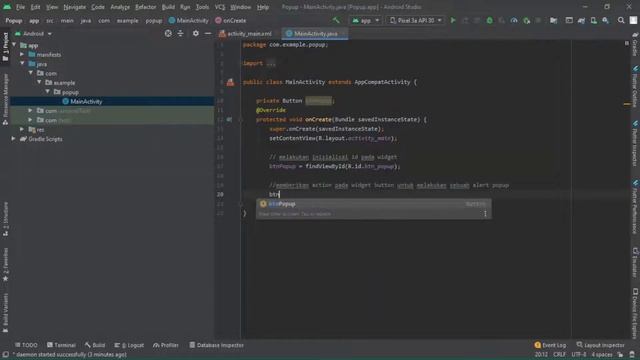
Task: Collapse the popup package arrow
Action: click(48, 92)
